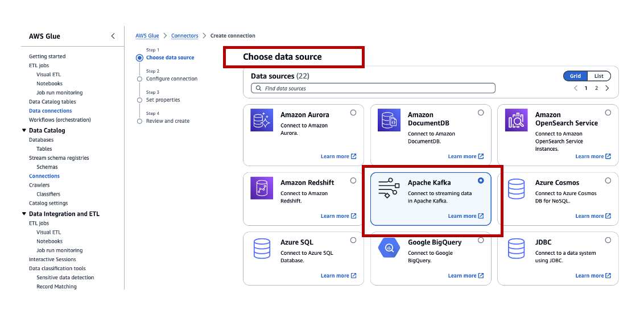Go to the previous page of data sources
Image resolution: width=644 pixels, height=310 pixels.
575,88
